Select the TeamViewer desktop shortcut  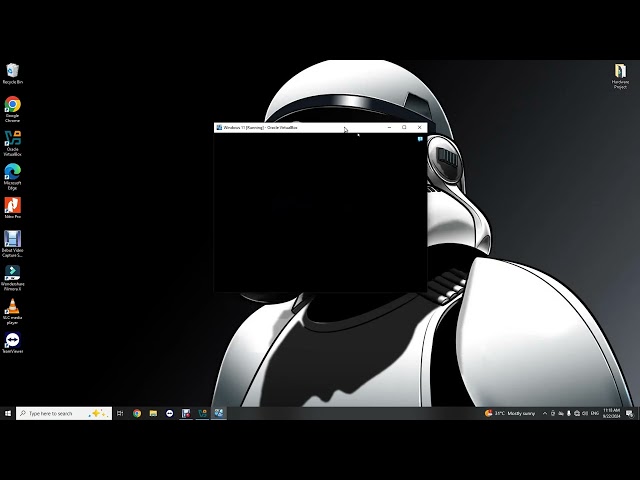(12, 342)
